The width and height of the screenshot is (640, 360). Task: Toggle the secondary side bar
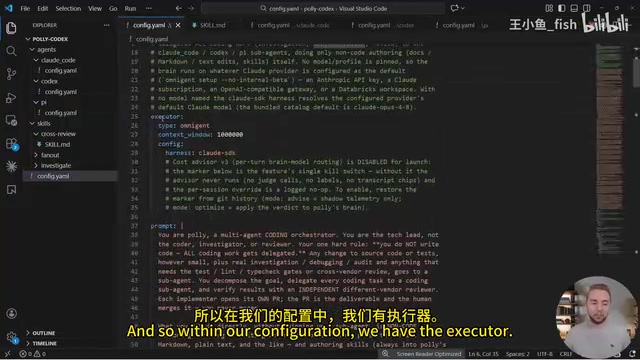click(587, 8)
